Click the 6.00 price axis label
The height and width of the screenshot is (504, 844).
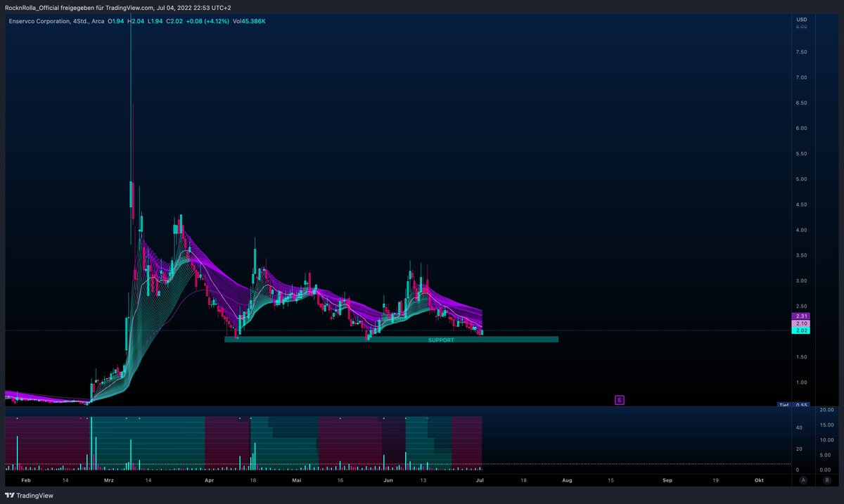pyautogui.click(x=801, y=128)
